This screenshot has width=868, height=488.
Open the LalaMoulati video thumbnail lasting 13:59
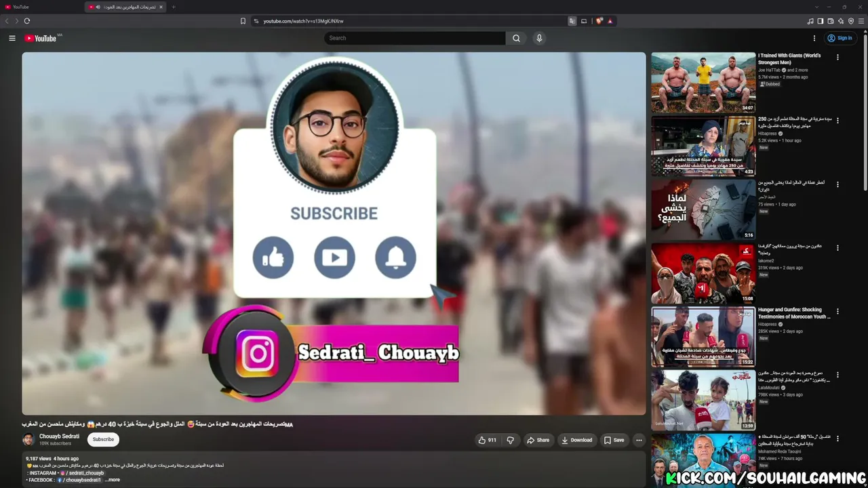tap(703, 401)
